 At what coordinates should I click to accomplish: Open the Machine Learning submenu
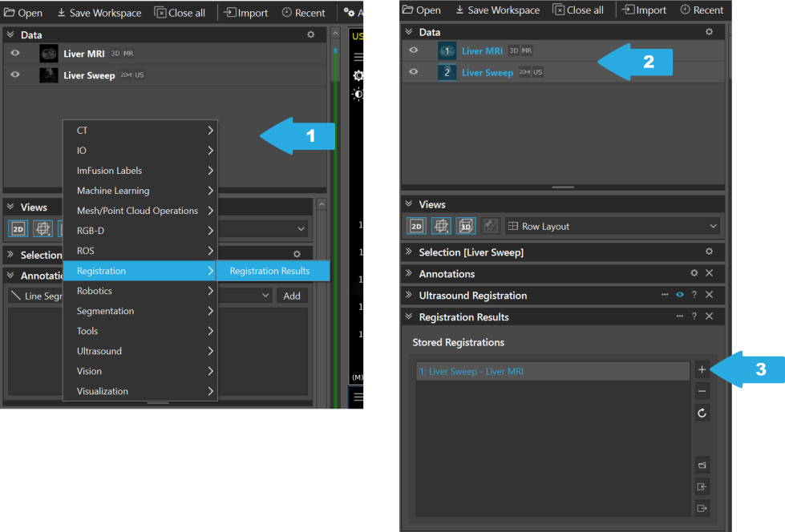[x=140, y=191]
